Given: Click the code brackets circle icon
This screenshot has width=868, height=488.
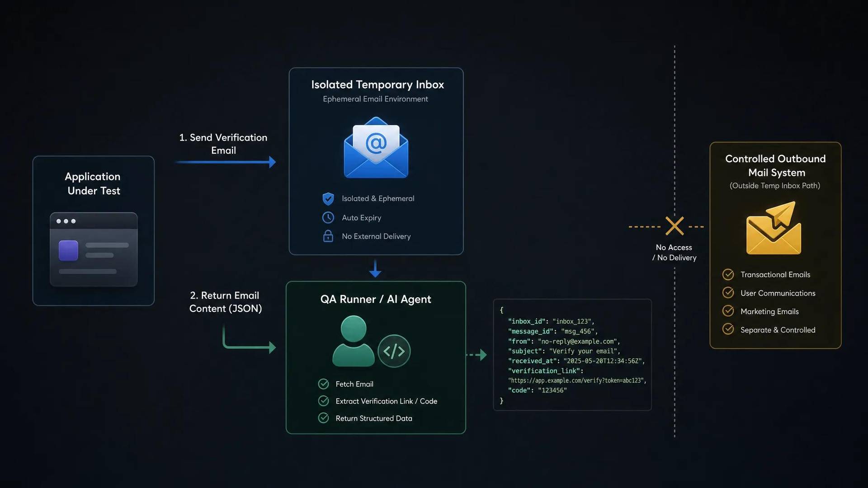Looking at the screenshot, I should tap(394, 351).
